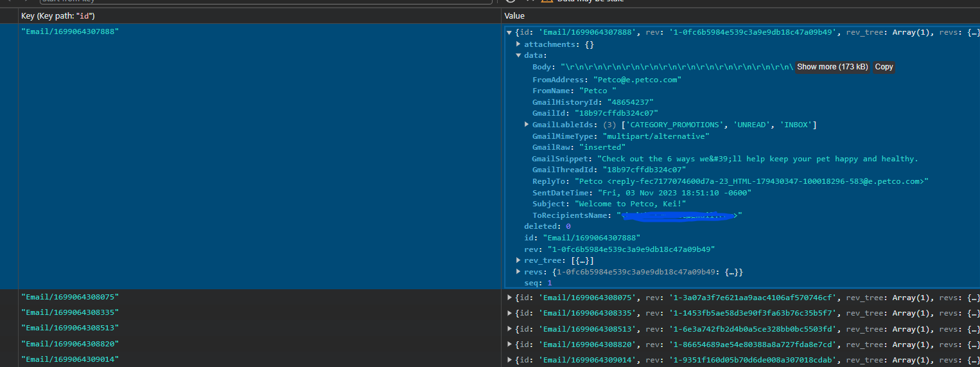This screenshot has width=980, height=367.
Task: Collapse the data property
Action: pyautogui.click(x=519, y=56)
